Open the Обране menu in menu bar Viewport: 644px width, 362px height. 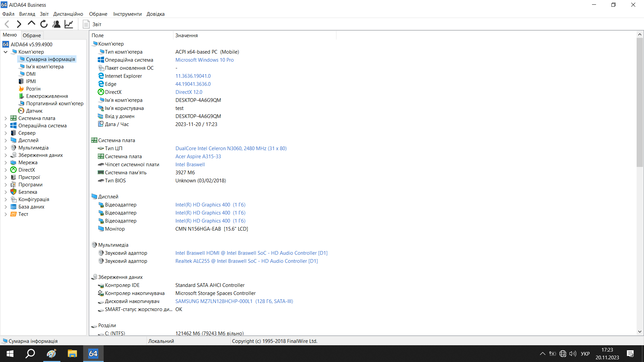98,14
